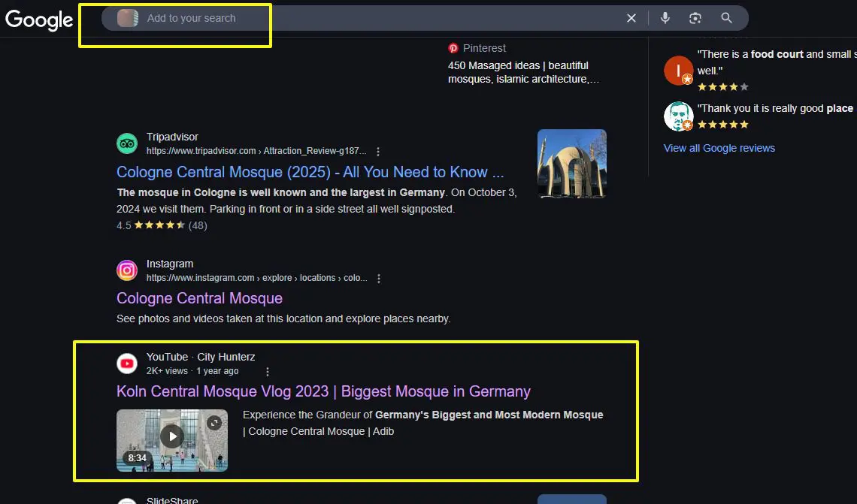Open more options for Tripadvisor result
857x504 pixels.
click(377, 151)
